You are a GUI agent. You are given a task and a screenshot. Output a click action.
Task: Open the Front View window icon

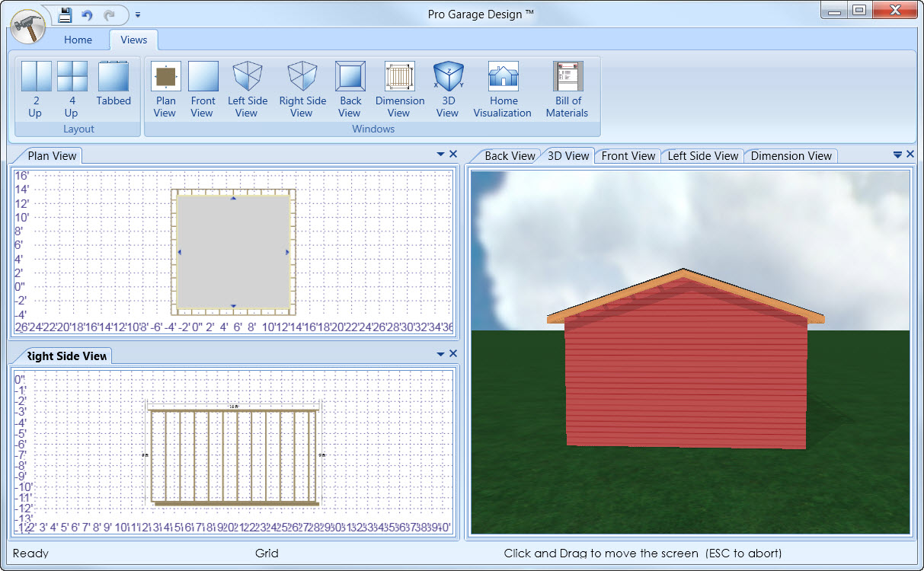(x=203, y=77)
